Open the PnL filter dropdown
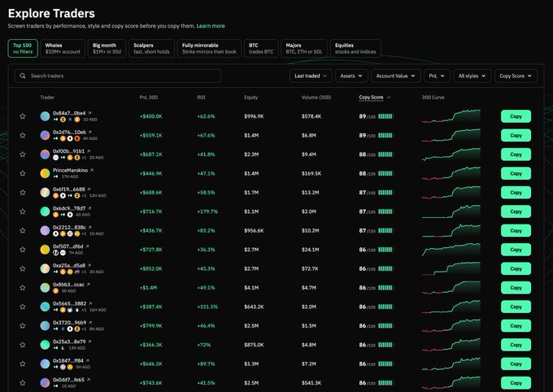553x392 pixels. pos(437,76)
